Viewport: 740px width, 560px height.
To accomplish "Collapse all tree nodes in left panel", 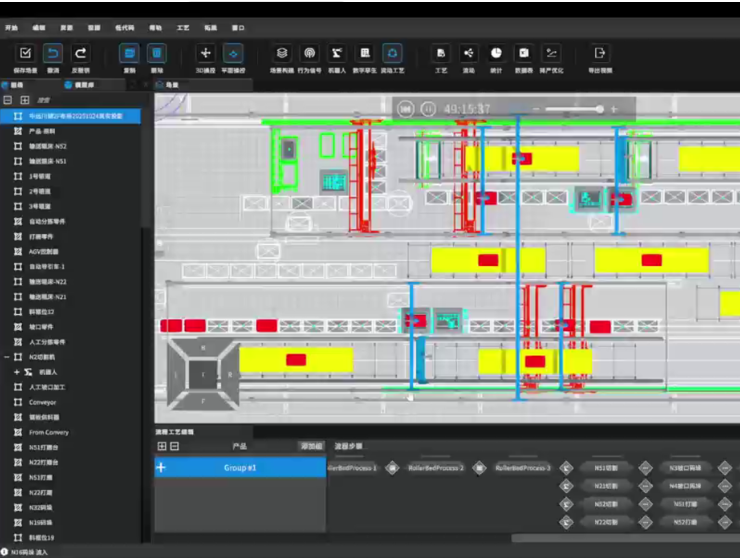I will coord(8,100).
